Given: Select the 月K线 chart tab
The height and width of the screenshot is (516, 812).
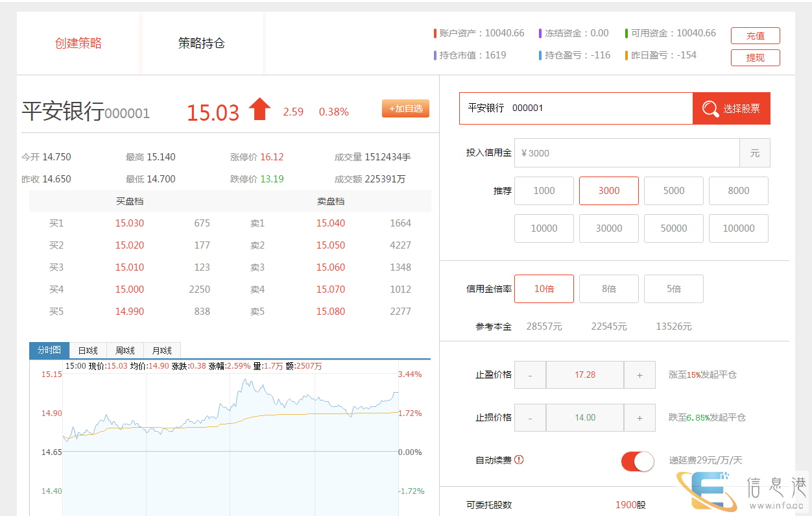Looking at the screenshot, I should tap(162, 350).
